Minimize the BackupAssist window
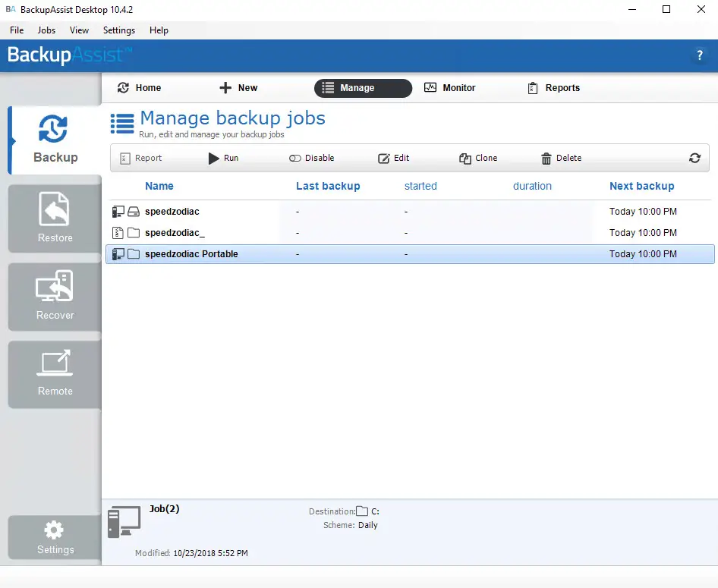718x588 pixels. tap(632, 10)
